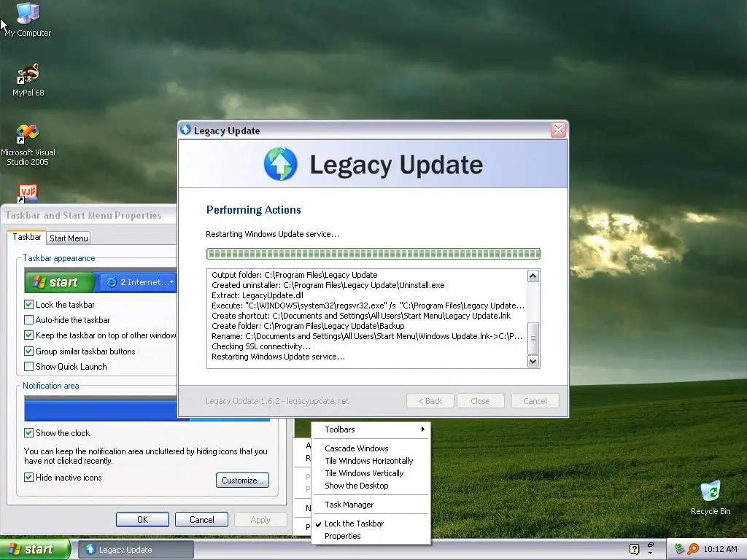The width and height of the screenshot is (747, 560).
Task: Click the 'Legacy Update 1.6.2 - legacyupdate.net' footer text
Action: (x=277, y=401)
